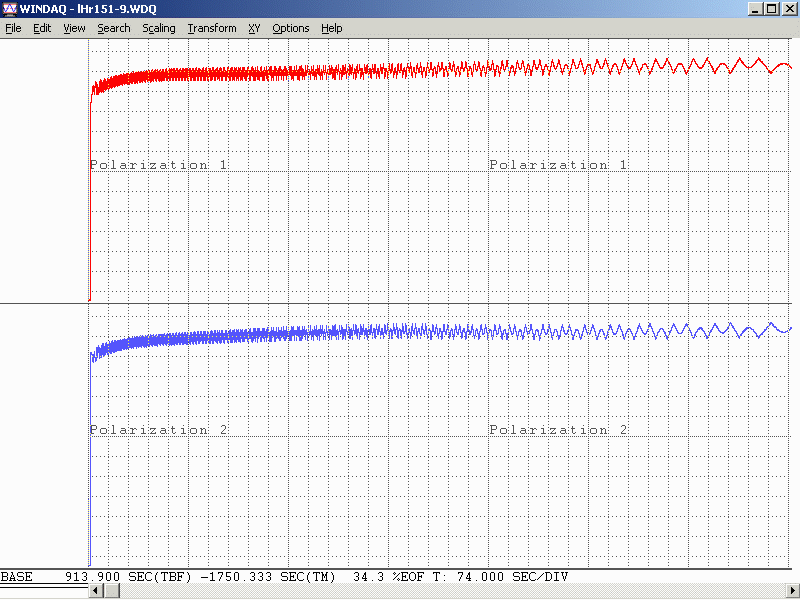
Task: Click the rightmost Polarization 2 event marker label
Action: point(559,430)
